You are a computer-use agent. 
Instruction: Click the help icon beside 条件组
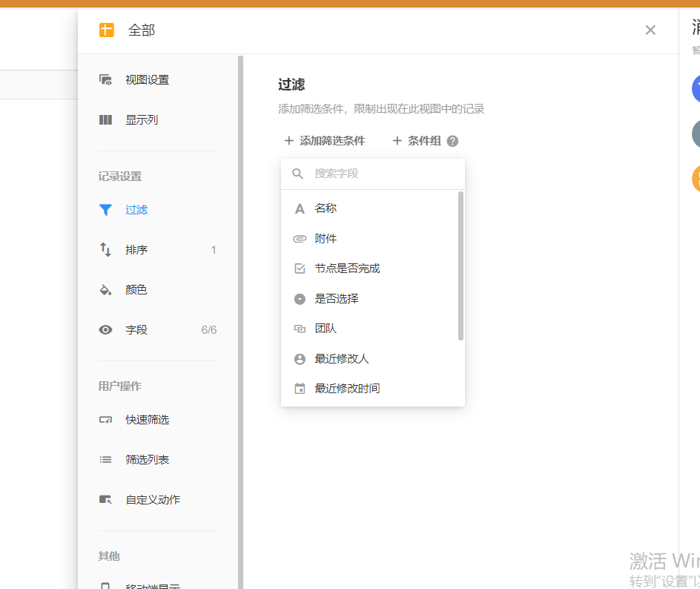point(452,141)
